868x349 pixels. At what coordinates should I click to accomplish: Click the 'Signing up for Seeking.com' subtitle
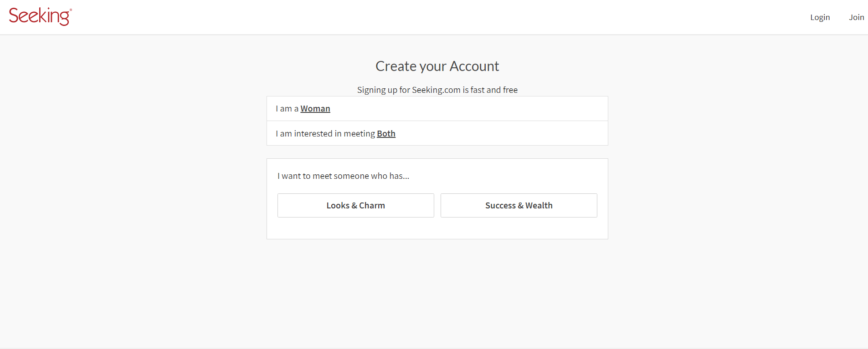tap(437, 90)
